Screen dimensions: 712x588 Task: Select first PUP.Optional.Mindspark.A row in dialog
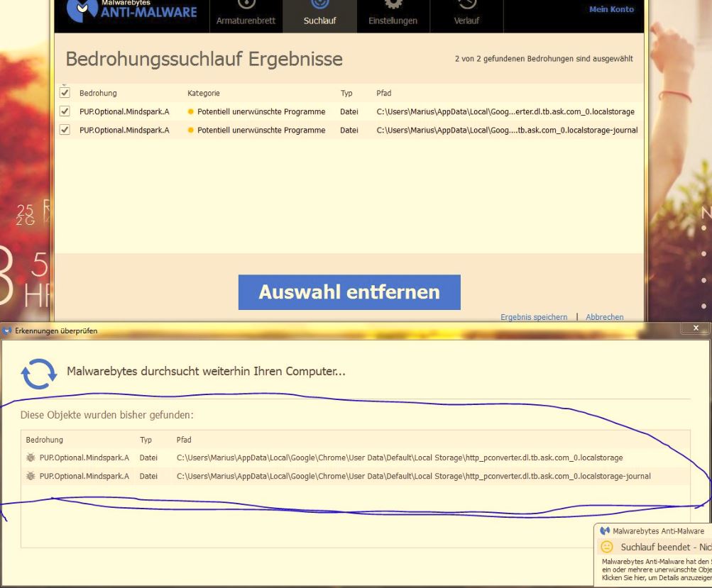pos(355,457)
